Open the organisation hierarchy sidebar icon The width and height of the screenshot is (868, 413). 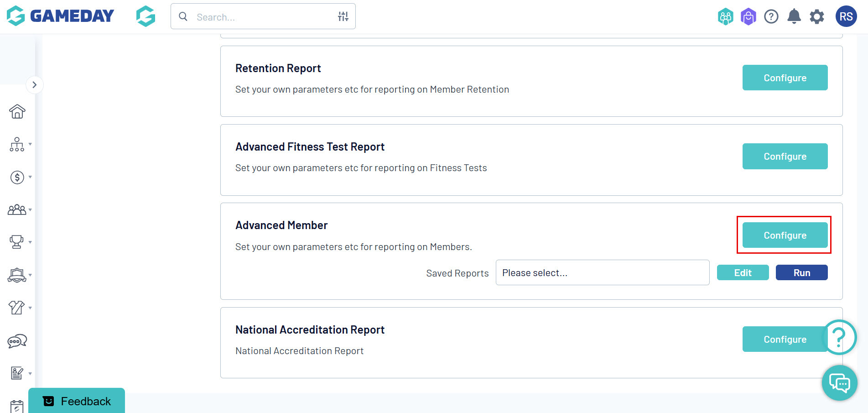[x=17, y=144]
